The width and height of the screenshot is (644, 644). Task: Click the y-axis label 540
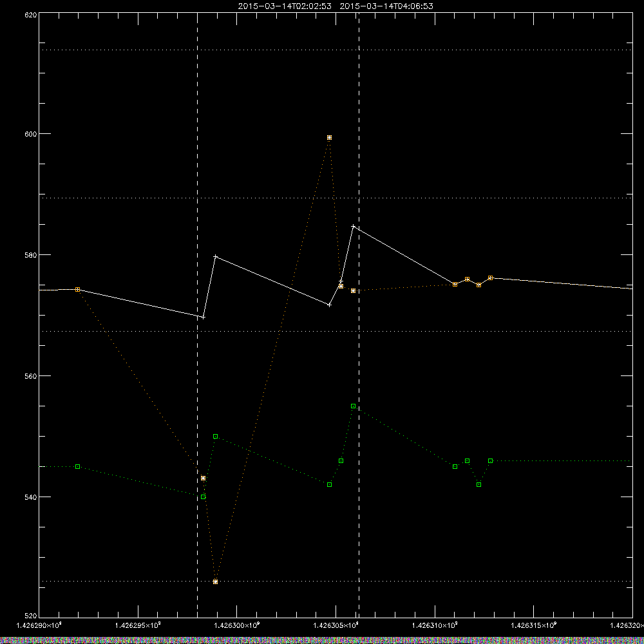pos(31,497)
